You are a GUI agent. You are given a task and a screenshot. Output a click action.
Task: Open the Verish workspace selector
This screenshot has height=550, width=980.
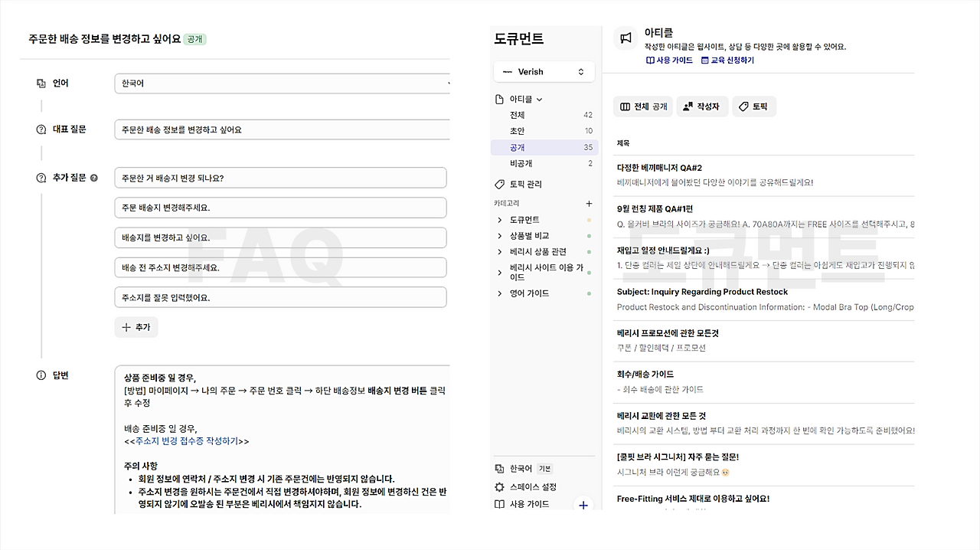point(544,71)
